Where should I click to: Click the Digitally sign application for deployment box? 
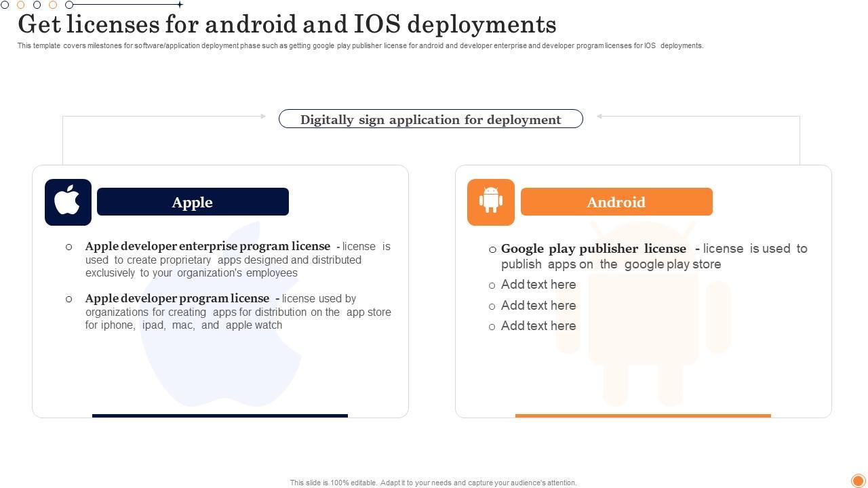(431, 119)
